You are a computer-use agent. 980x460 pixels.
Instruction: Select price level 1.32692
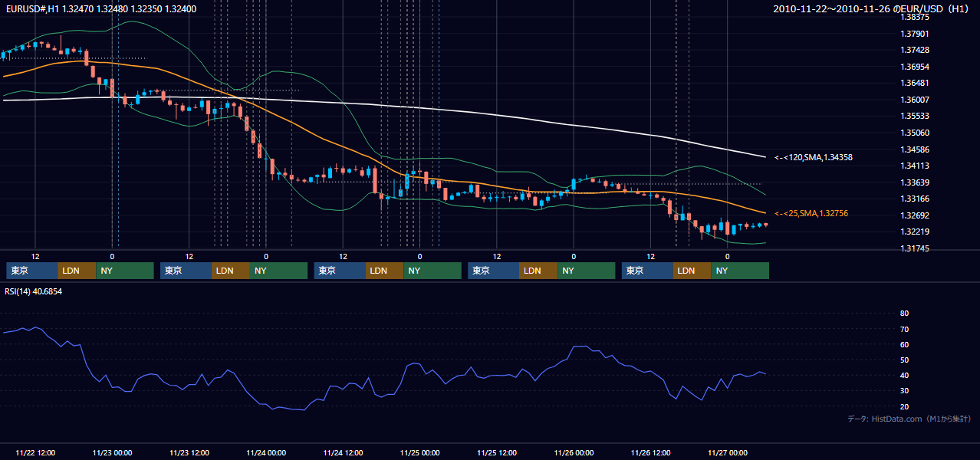pyautogui.click(x=915, y=215)
